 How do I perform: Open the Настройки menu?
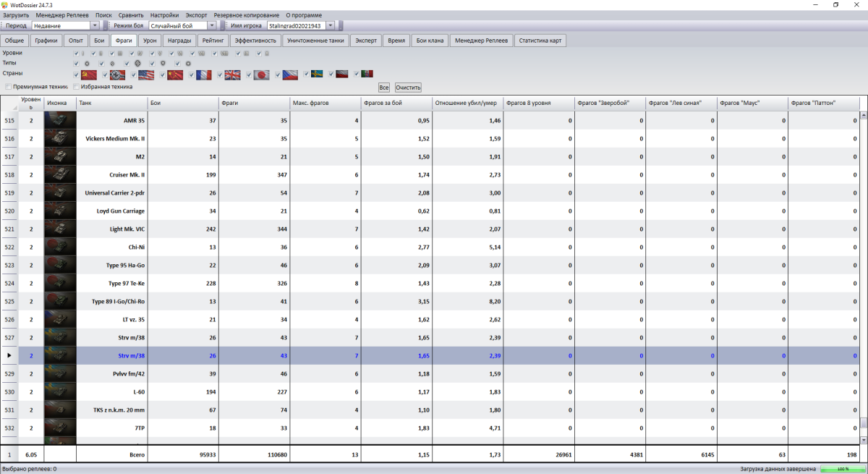coord(164,15)
